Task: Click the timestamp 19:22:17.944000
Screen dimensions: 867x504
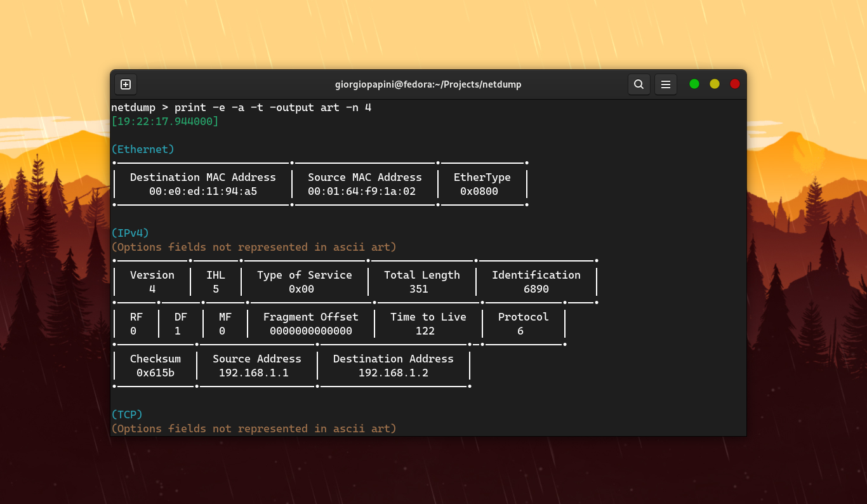Action: click(164, 121)
